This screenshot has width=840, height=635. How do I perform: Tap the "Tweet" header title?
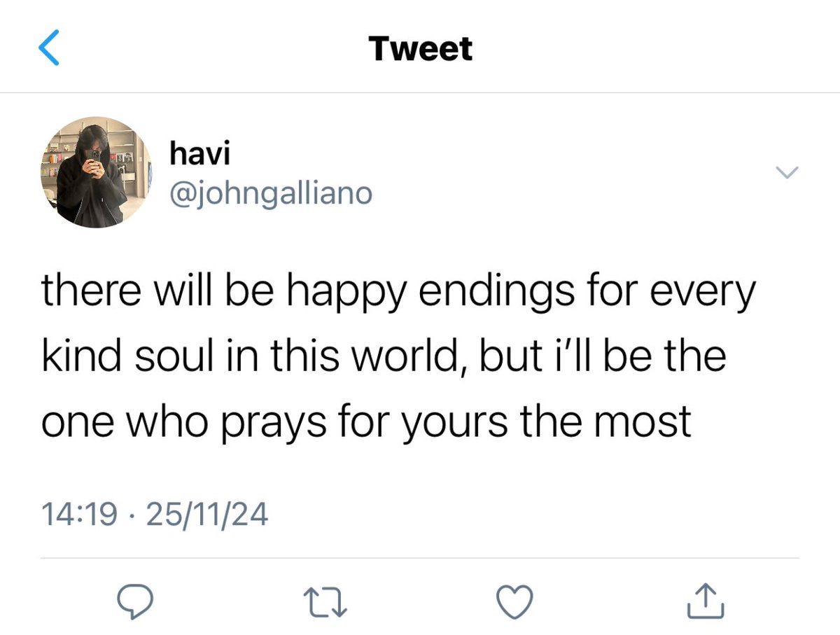point(420,48)
